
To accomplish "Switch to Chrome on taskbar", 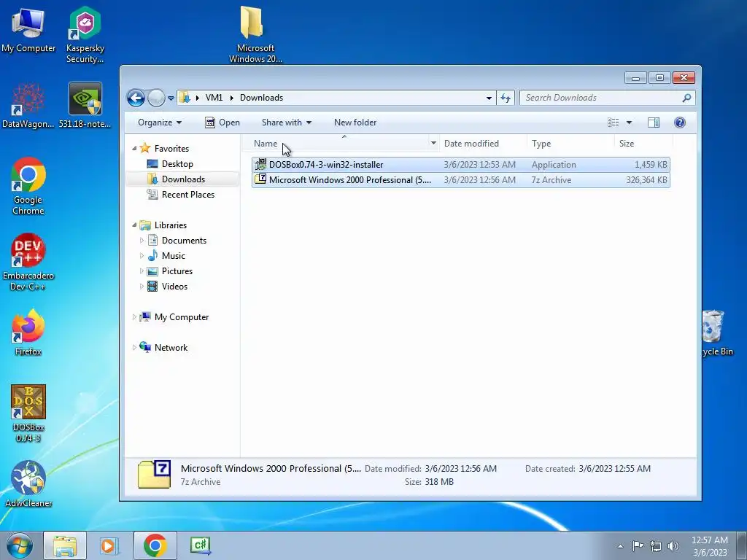I will tap(155, 545).
